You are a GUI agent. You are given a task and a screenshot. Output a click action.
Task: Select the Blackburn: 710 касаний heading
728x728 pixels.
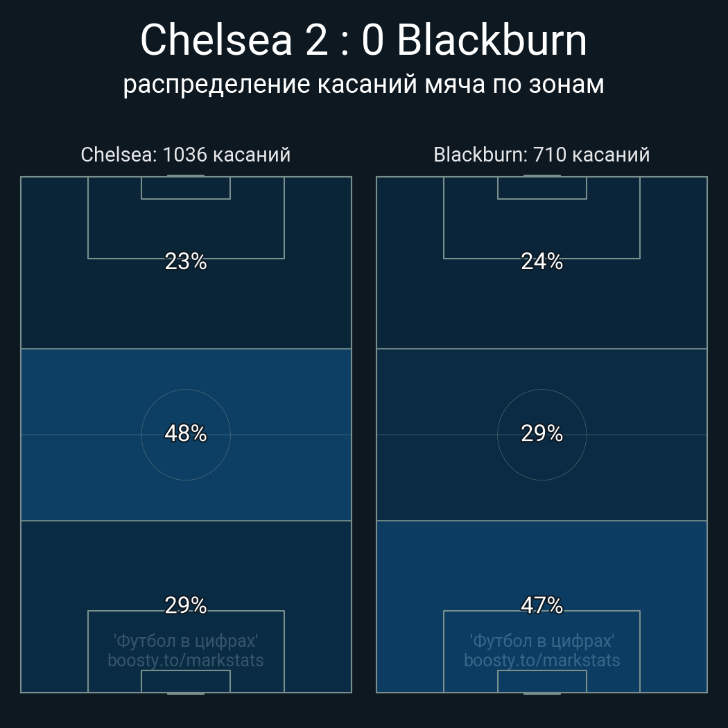[541, 155]
